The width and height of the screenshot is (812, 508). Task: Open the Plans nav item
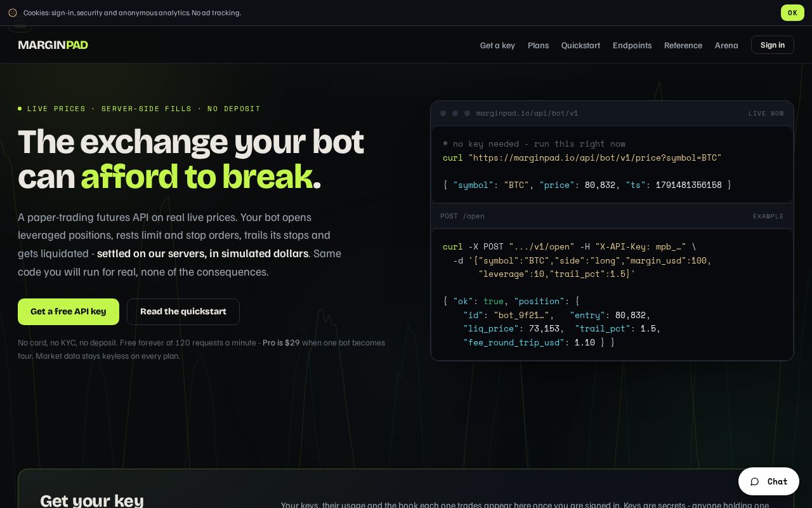[x=538, y=45]
